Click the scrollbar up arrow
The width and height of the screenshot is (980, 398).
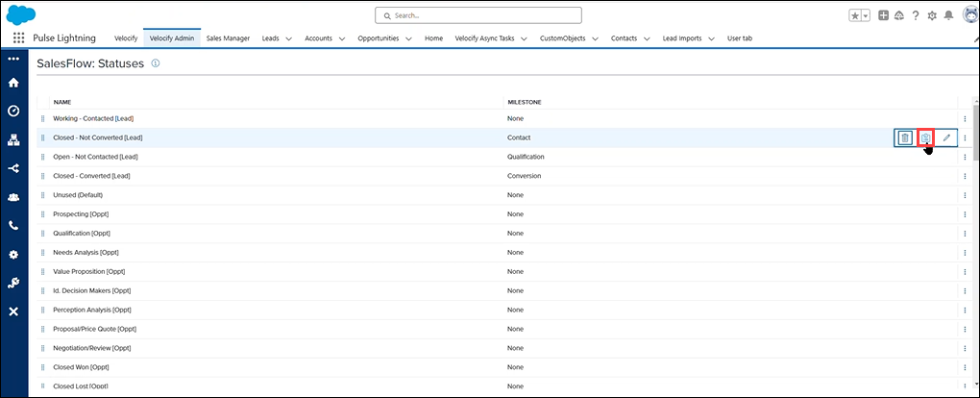click(x=975, y=100)
